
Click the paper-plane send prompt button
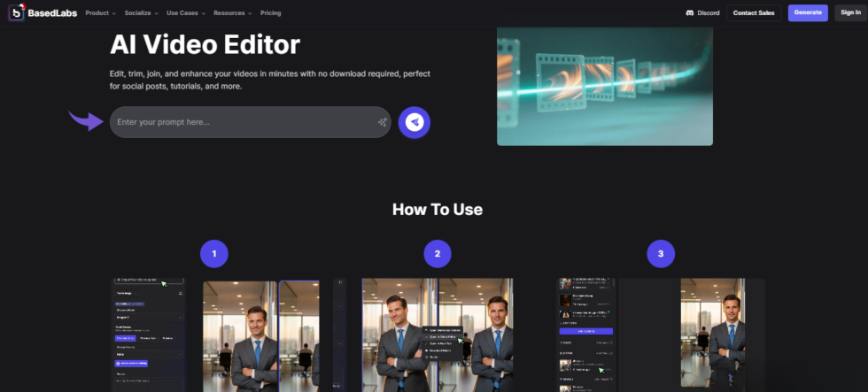tap(415, 122)
